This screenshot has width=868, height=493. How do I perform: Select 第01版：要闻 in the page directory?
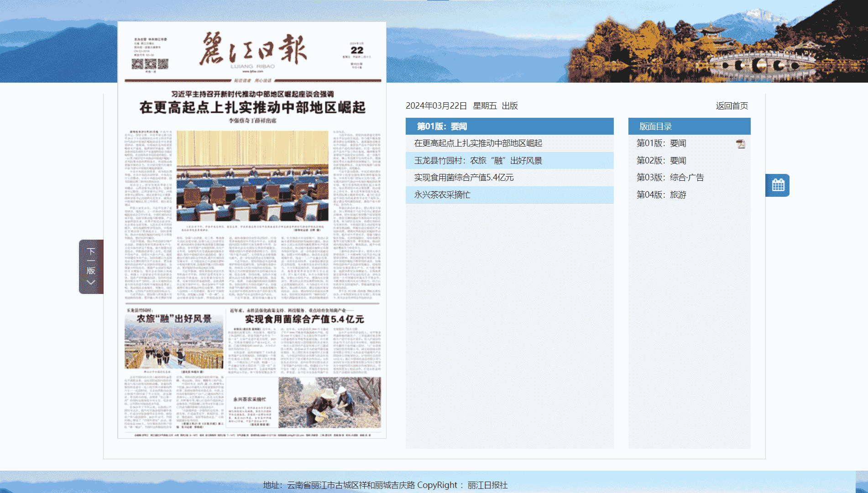click(x=661, y=143)
